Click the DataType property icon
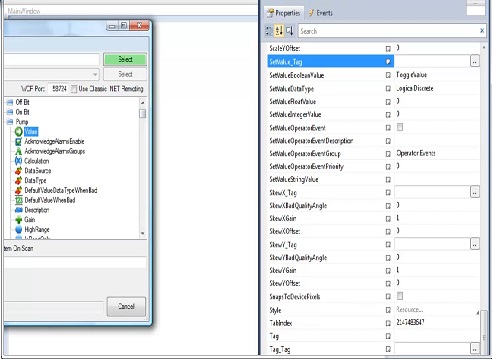This screenshot has width=493, height=360. (x=19, y=181)
